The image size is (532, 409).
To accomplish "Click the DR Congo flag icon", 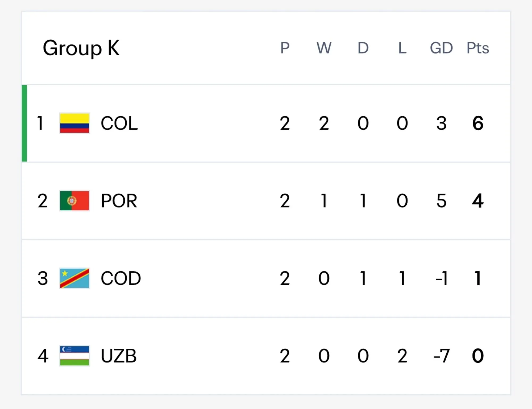I will [74, 278].
